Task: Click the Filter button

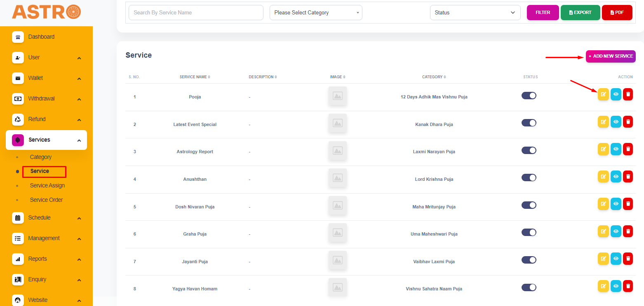Action: click(543, 12)
